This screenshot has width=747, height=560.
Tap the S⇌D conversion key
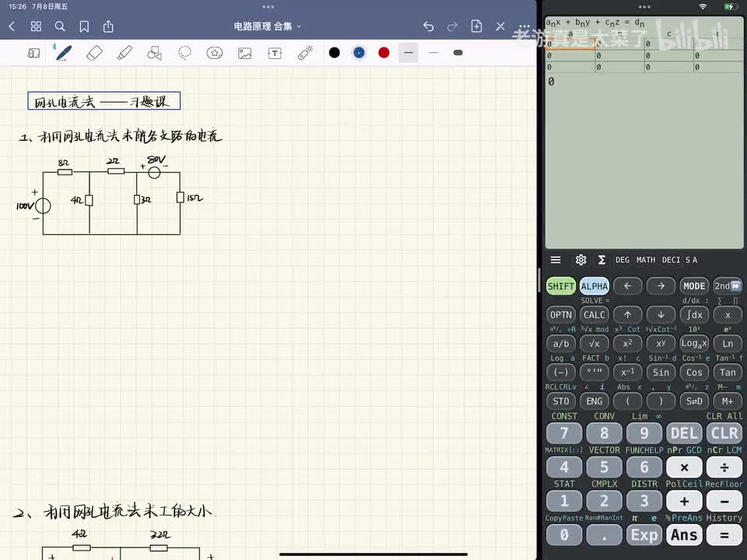click(x=694, y=401)
